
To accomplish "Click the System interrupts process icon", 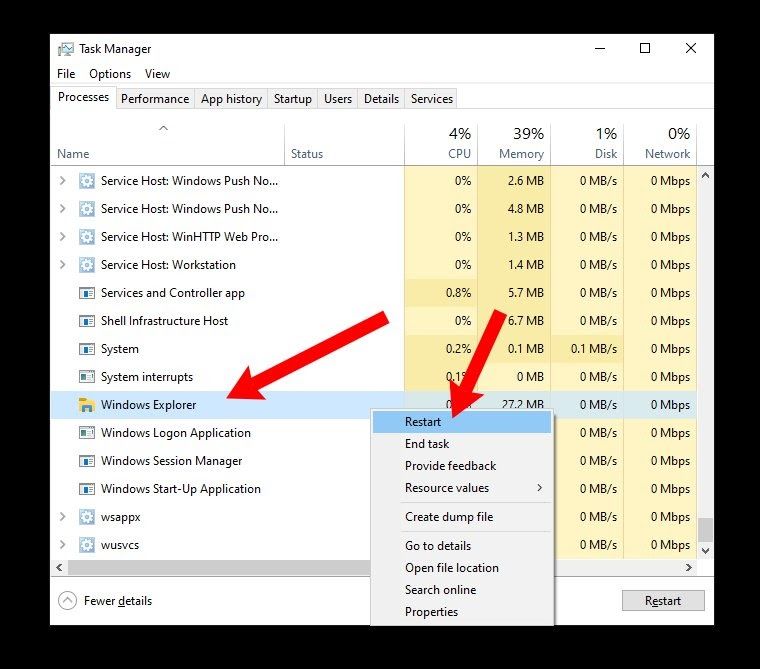I will tap(86, 377).
